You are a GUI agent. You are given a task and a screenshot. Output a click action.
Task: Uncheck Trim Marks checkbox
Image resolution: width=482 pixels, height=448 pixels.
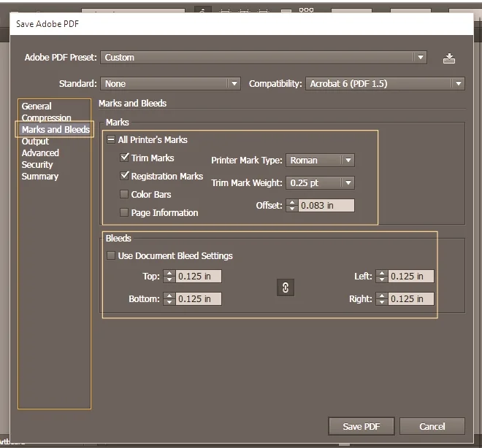(x=124, y=158)
